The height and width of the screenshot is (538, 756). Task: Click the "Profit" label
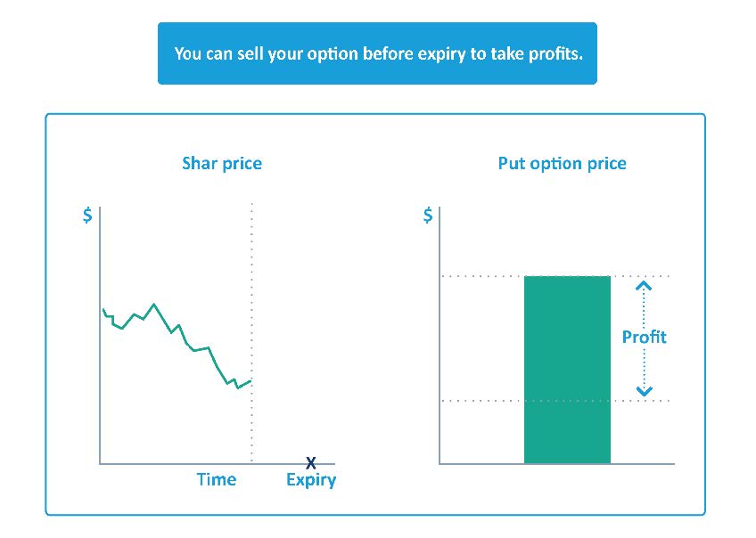tap(644, 337)
